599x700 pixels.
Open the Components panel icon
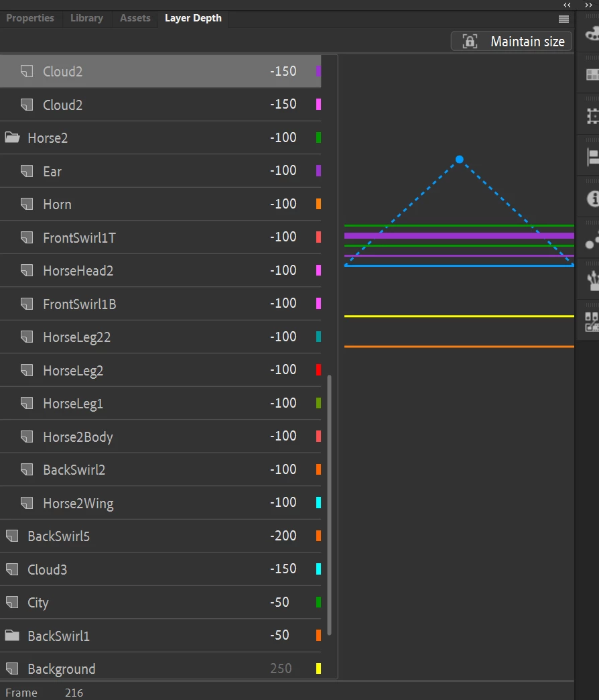click(592, 321)
